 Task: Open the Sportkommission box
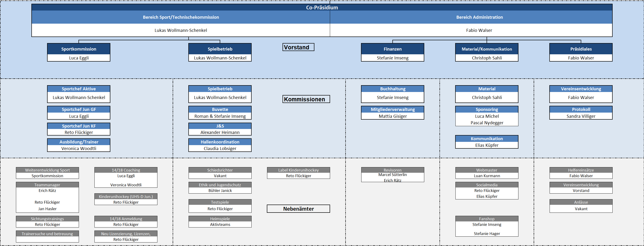78,49
